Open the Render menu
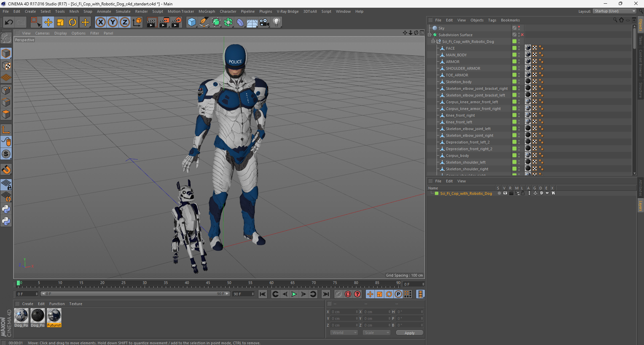The image size is (644, 345). (141, 11)
